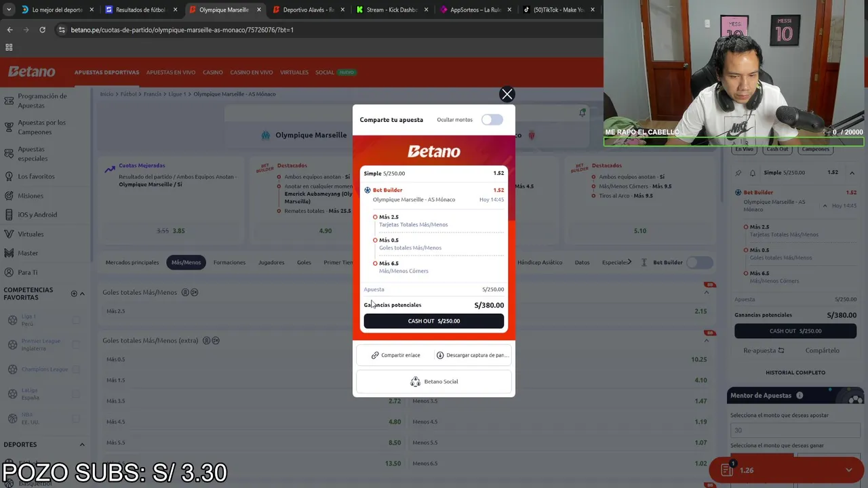Collapse COMPETENCIAS FAVORITAS section
This screenshot has height=488, width=868.
(x=82, y=293)
